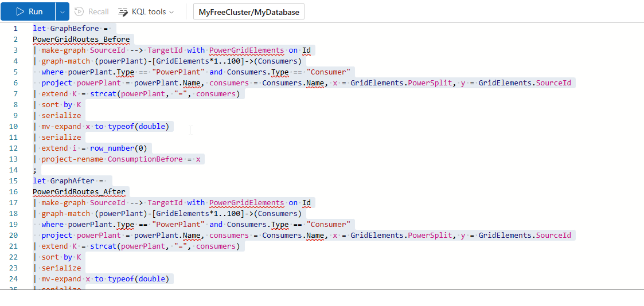Click 'sort by K' on line 8
This screenshot has height=306, width=644.
(x=61, y=105)
